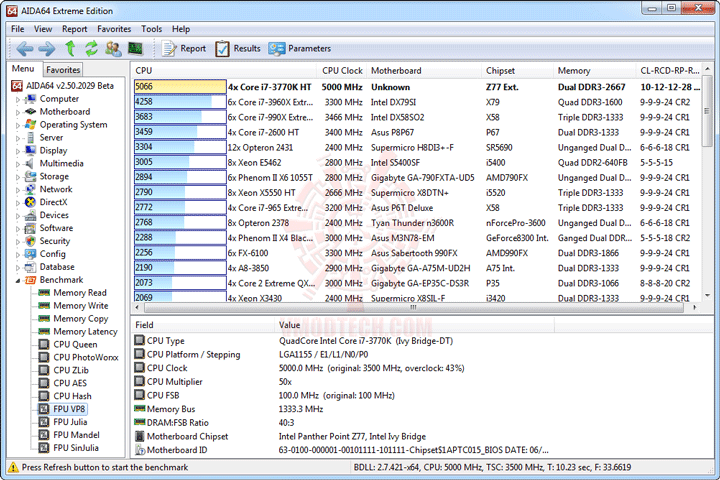Screen dimensions: 720x480
Task: Select the Security shield icon
Action: [30, 241]
